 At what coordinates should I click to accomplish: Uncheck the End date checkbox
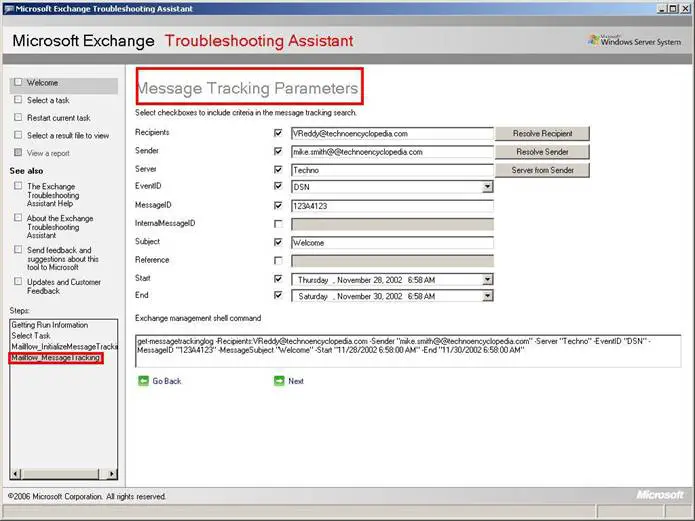pos(278,295)
